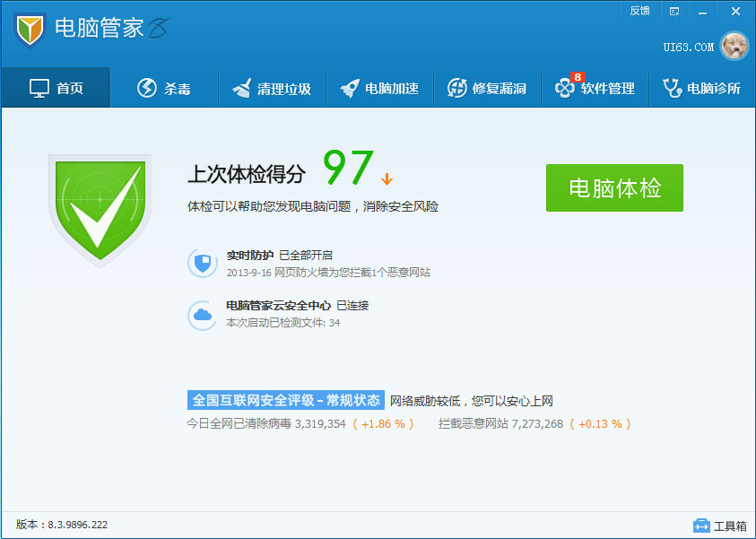Viewport: 756px width, 539px height.
Task: Click the 全国互联网安全评级 blue label
Action: pos(286,400)
